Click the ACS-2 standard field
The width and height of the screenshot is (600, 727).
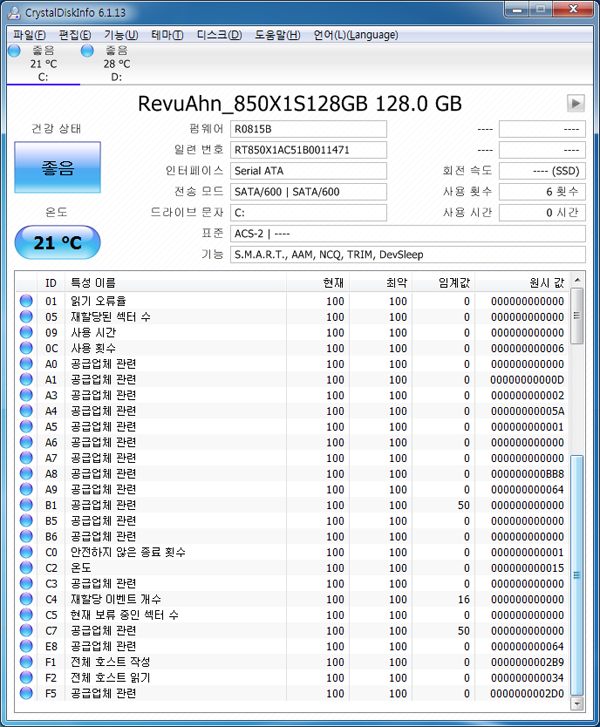pos(408,234)
